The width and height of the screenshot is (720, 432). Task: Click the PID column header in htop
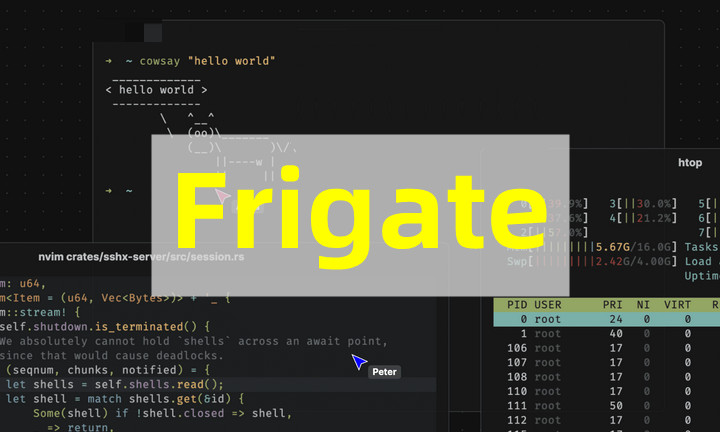(517, 303)
